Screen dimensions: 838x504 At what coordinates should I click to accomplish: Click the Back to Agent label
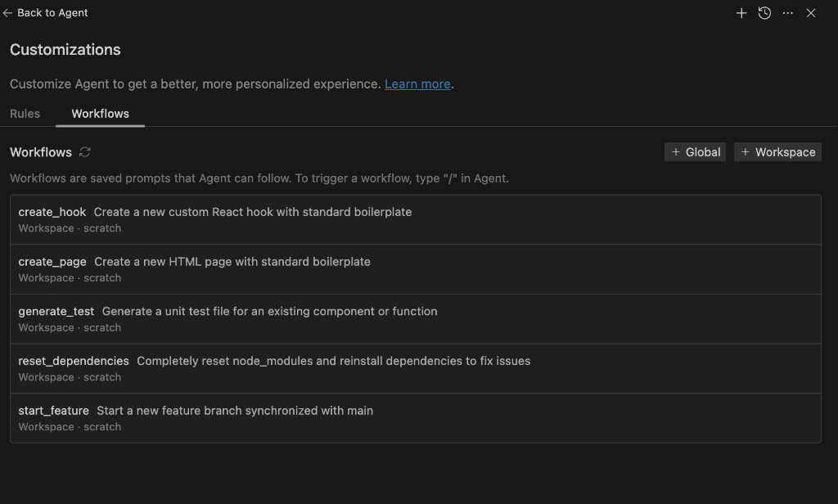(52, 13)
